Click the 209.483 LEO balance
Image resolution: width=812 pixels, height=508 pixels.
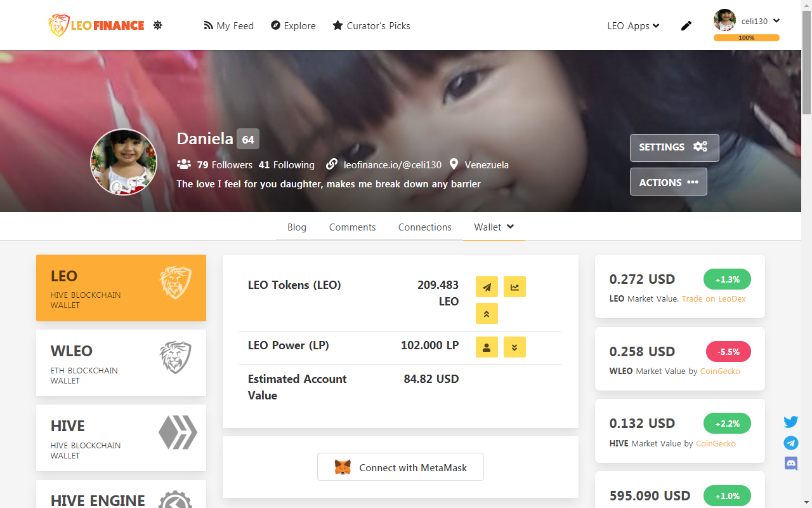click(438, 293)
